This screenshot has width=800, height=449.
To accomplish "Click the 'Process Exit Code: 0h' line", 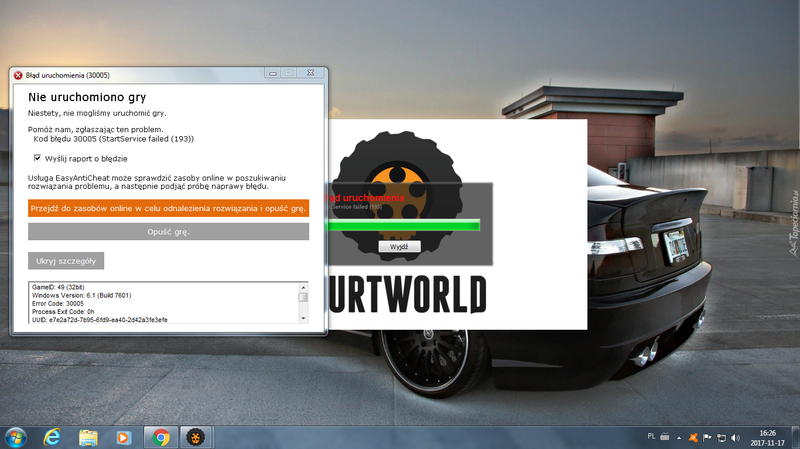I will [63, 312].
